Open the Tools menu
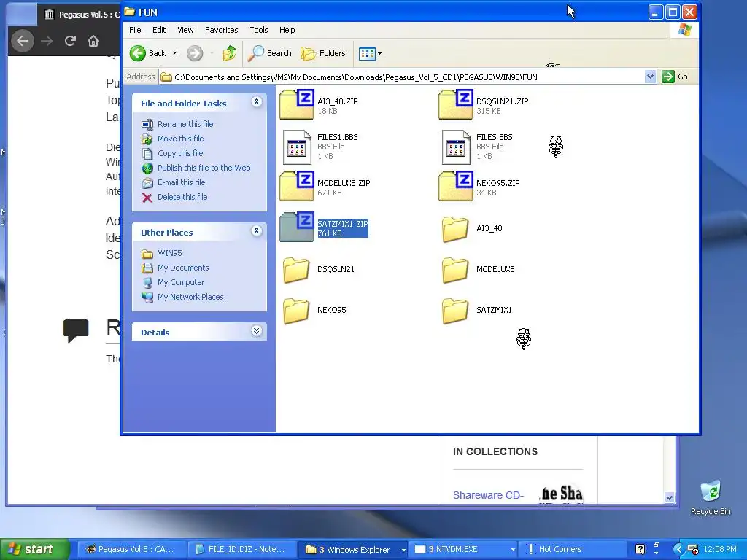747x560 pixels. click(x=259, y=30)
